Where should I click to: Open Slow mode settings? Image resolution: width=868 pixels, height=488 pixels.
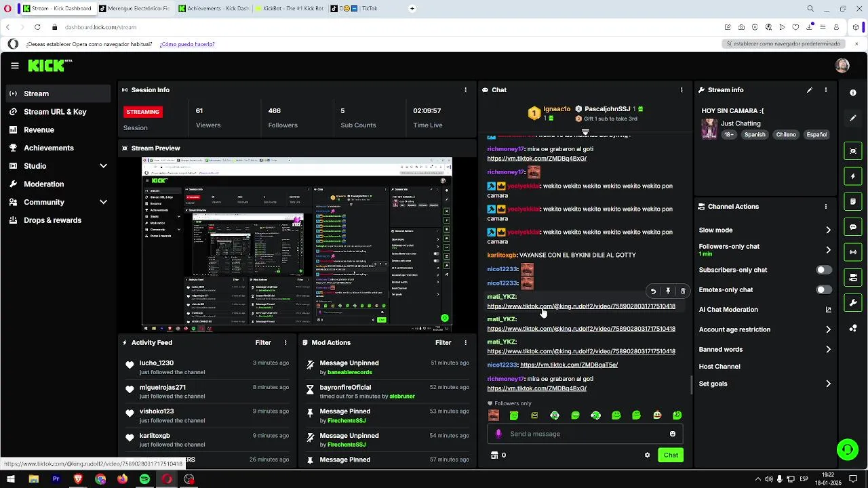tap(765, 230)
